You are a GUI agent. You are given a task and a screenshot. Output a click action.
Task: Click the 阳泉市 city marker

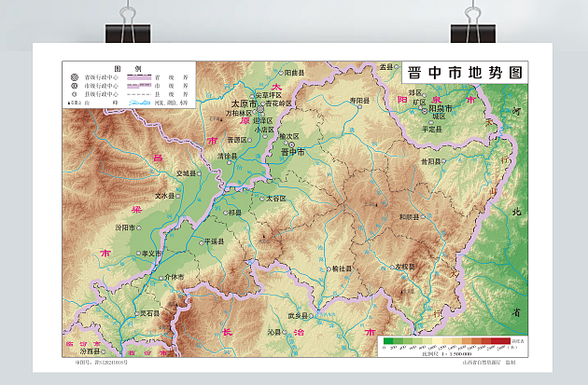tap(425, 109)
